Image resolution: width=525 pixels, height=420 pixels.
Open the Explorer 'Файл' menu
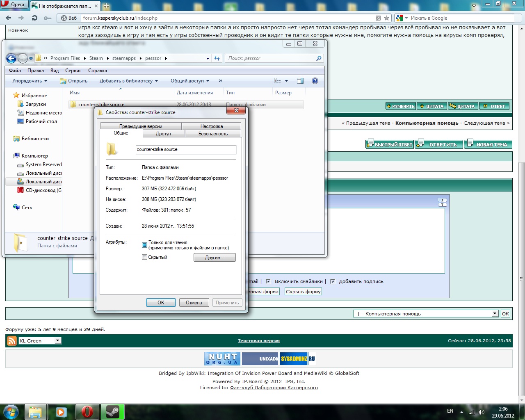(x=15, y=71)
